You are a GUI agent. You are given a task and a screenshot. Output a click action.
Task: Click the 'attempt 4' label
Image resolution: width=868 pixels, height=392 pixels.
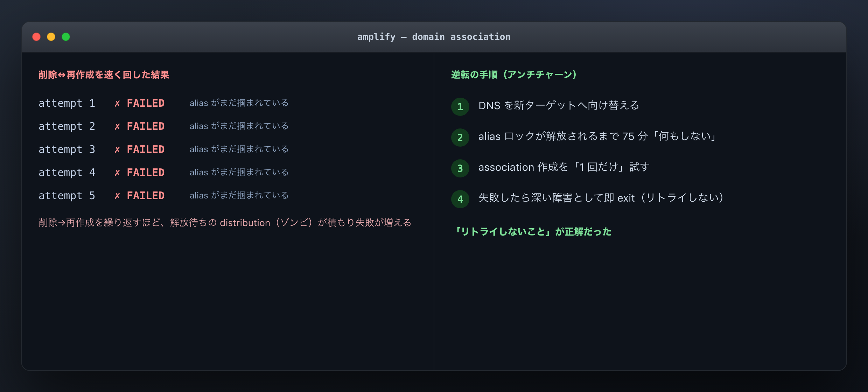(x=67, y=173)
